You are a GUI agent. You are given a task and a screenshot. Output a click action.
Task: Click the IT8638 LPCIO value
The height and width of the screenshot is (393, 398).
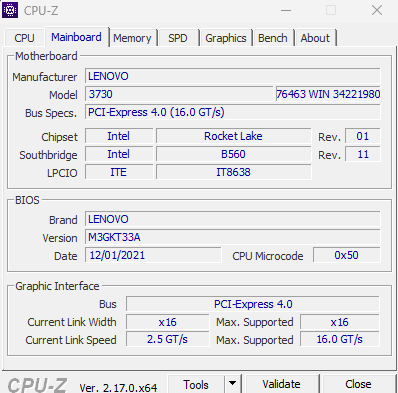pyautogui.click(x=233, y=172)
